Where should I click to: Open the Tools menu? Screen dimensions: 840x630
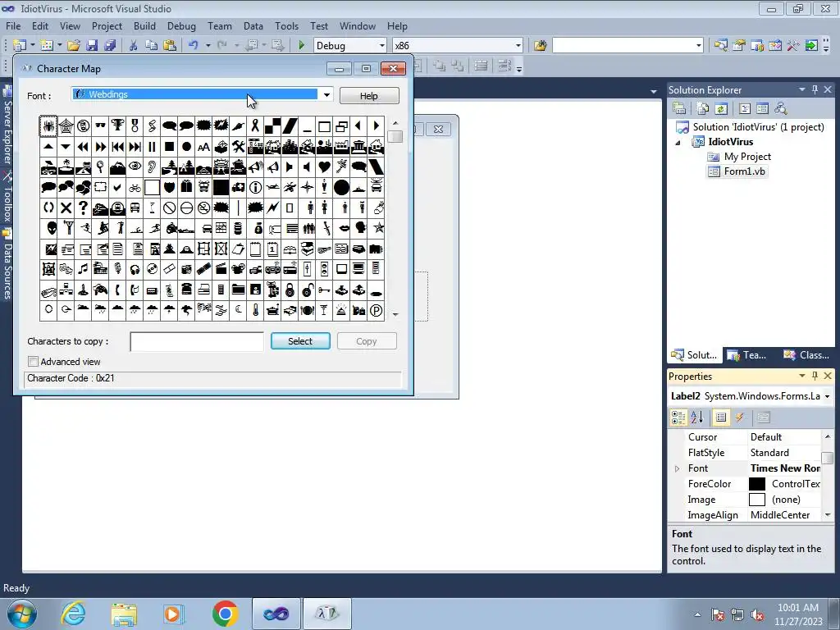(x=286, y=25)
